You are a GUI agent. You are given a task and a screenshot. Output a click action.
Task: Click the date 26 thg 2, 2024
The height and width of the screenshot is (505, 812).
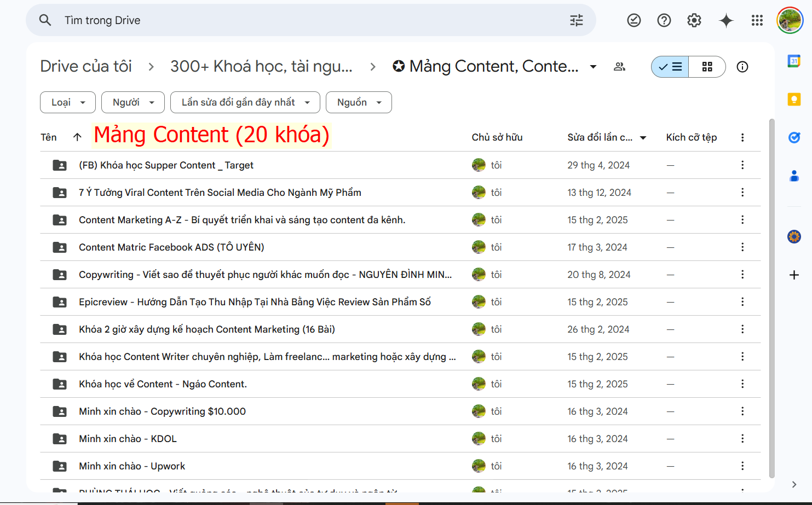[598, 329]
